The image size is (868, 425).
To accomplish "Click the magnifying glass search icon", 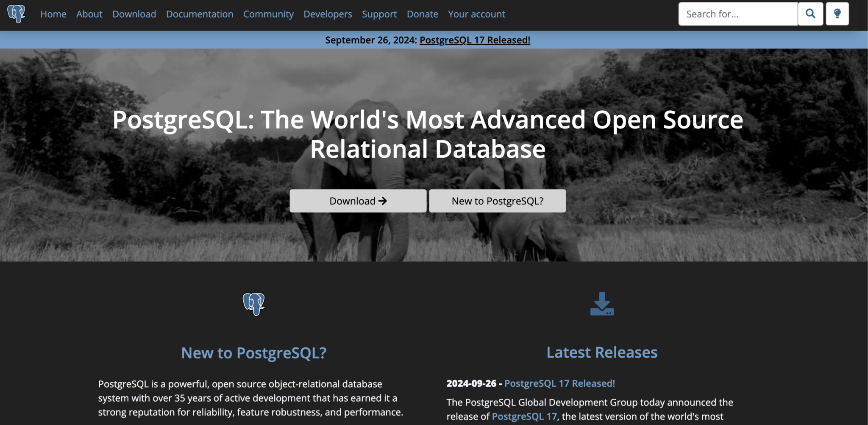I will click(x=810, y=14).
